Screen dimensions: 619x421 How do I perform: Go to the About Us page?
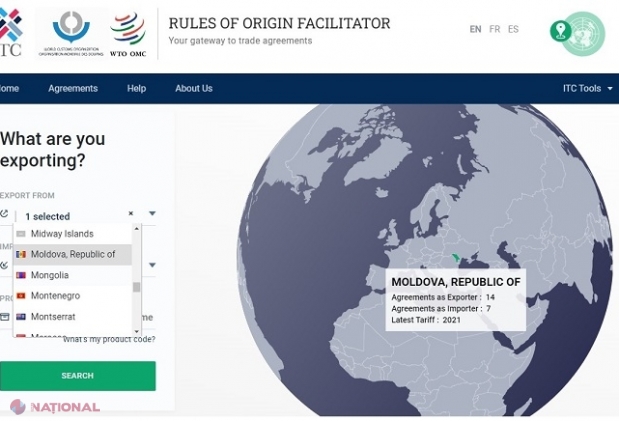tap(194, 88)
